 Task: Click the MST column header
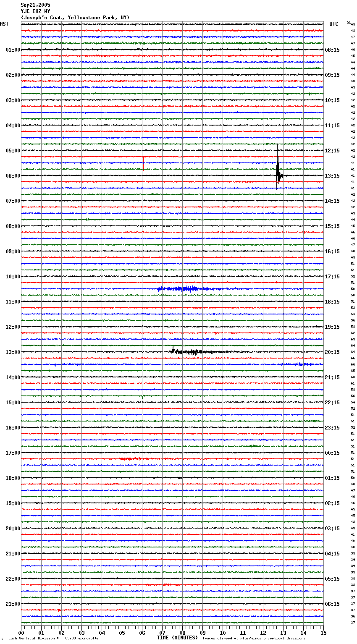click(x=4, y=24)
